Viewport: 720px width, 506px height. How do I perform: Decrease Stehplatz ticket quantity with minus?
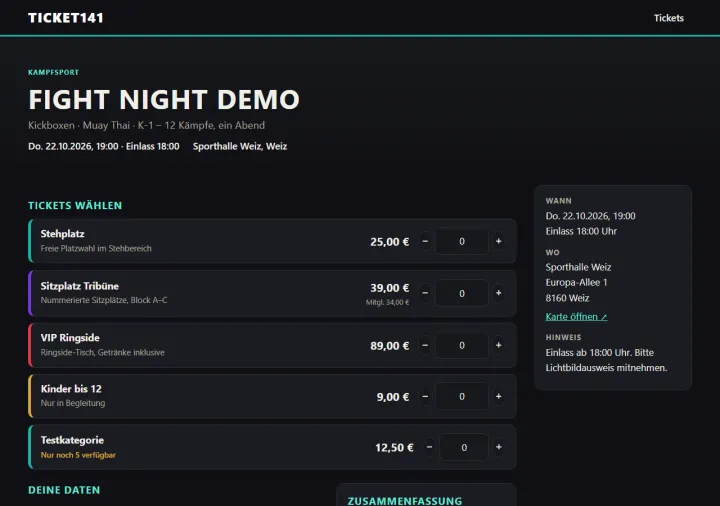pyautogui.click(x=425, y=241)
